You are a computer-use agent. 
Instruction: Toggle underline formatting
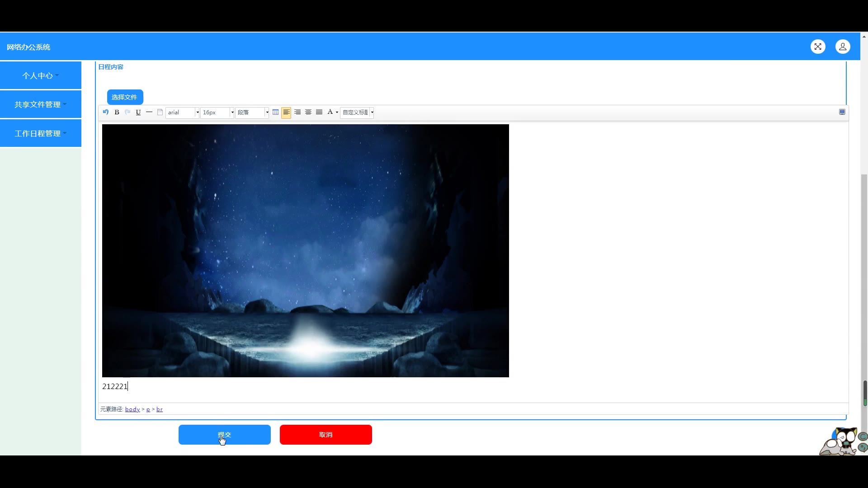[138, 112]
